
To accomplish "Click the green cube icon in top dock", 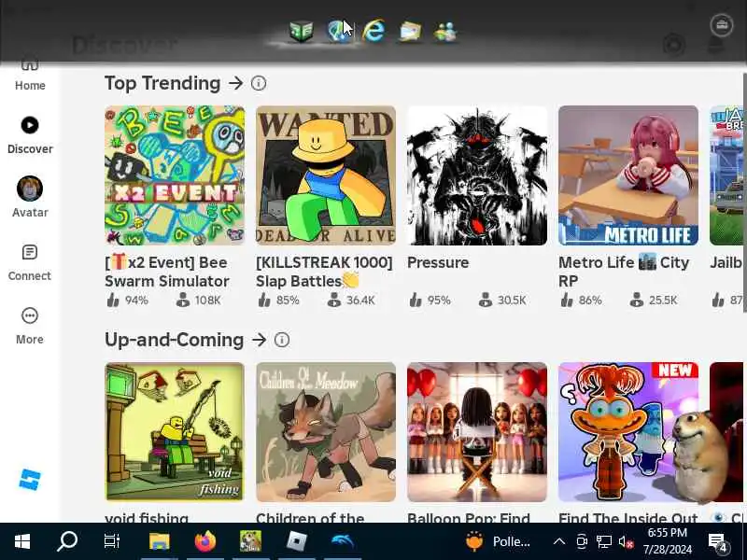I will (301, 32).
